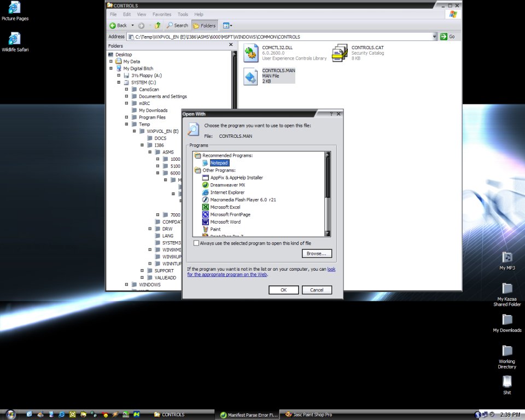Click scroll down arrow of the programs list

pos(328,234)
